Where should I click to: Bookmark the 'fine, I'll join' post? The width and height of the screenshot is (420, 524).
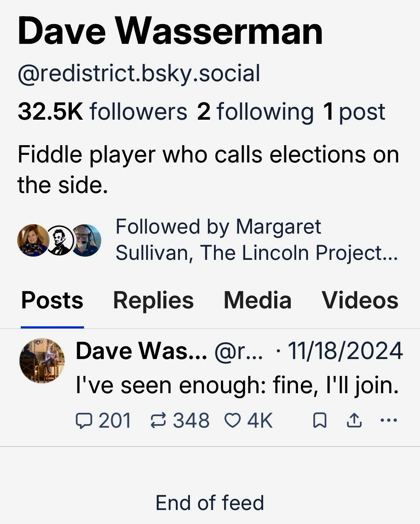click(x=320, y=420)
